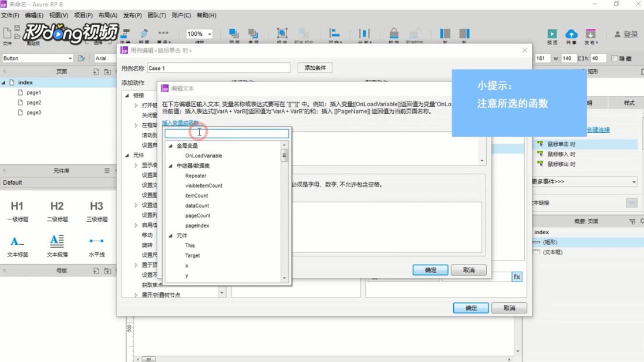Click the Align (对齐) toolbar icon
The height and width of the screenshot is (362, 644).
[335, 33]
